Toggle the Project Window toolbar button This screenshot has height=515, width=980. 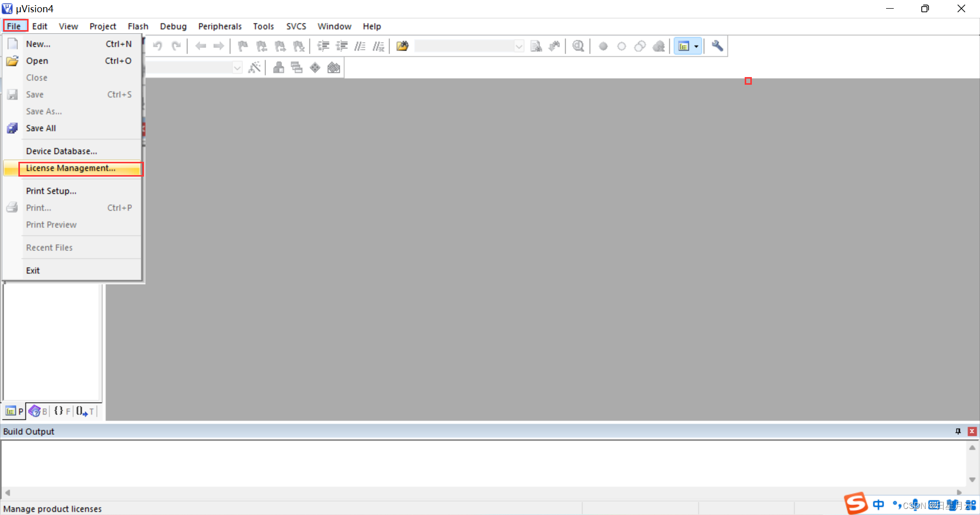[684, 46]
